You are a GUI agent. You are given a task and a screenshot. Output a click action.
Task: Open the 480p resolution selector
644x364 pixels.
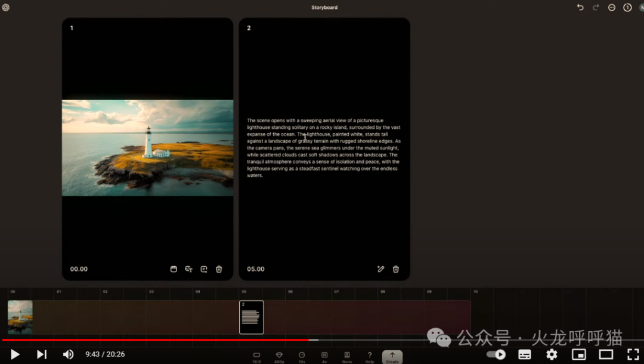point(279,357)
